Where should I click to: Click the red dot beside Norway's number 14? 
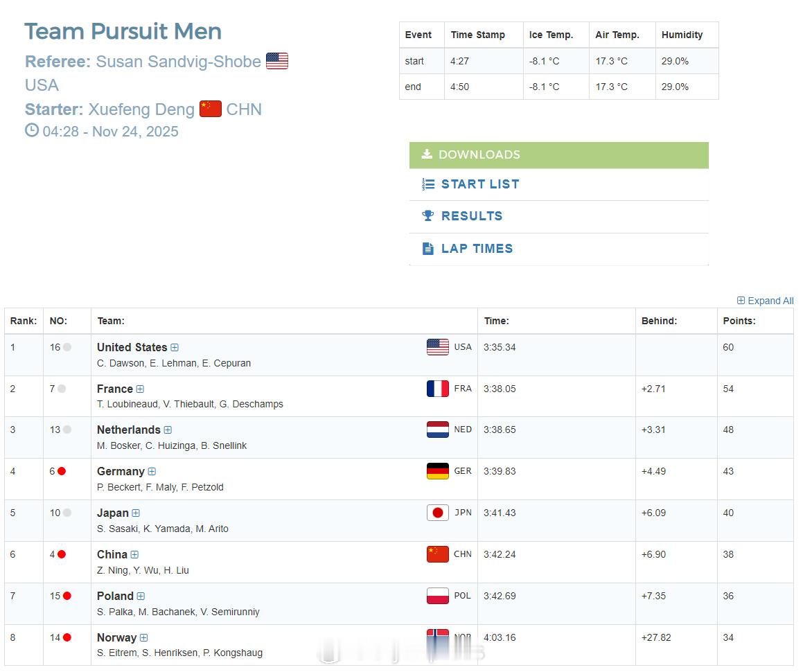pyautogui.click(x=67, y=637)
